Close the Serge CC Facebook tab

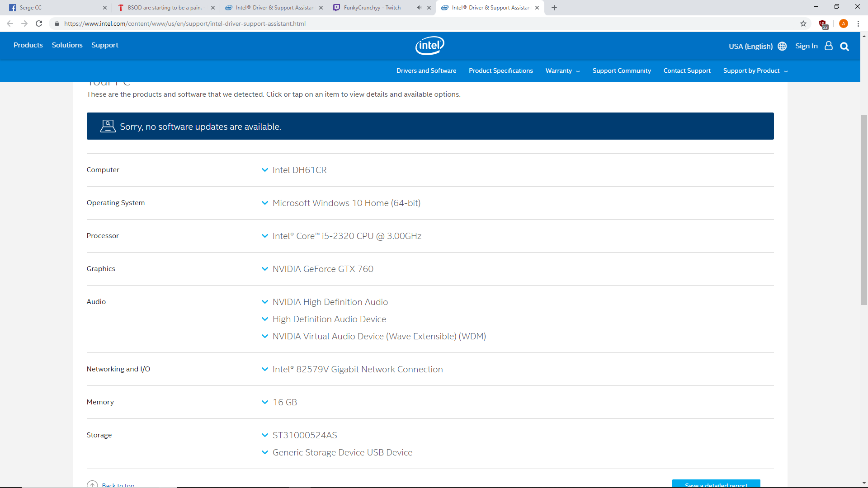point(105,8)
